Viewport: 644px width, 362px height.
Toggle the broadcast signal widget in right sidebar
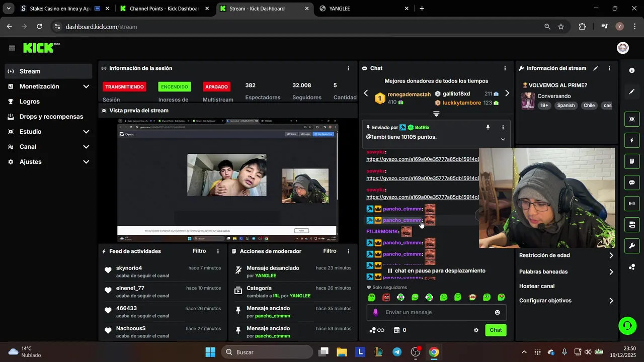[632, 204]
